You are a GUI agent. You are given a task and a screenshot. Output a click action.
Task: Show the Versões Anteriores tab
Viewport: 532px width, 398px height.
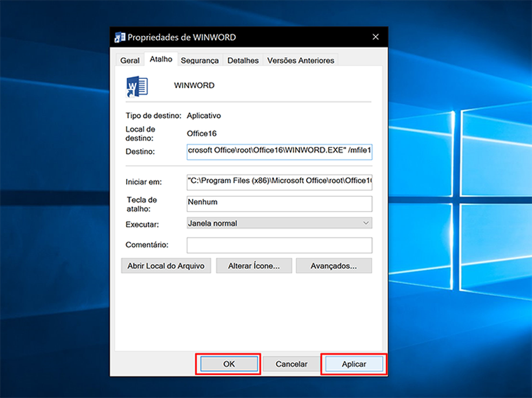(301, 61)
